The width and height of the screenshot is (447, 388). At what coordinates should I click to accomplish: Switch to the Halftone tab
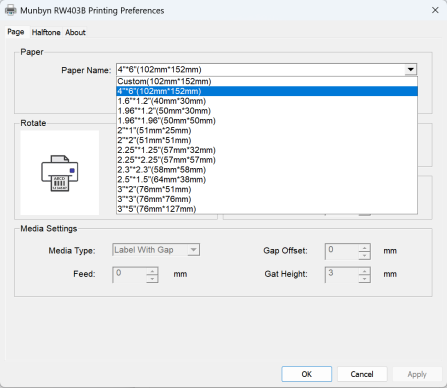pyautogui.click(x=46, y=32)
